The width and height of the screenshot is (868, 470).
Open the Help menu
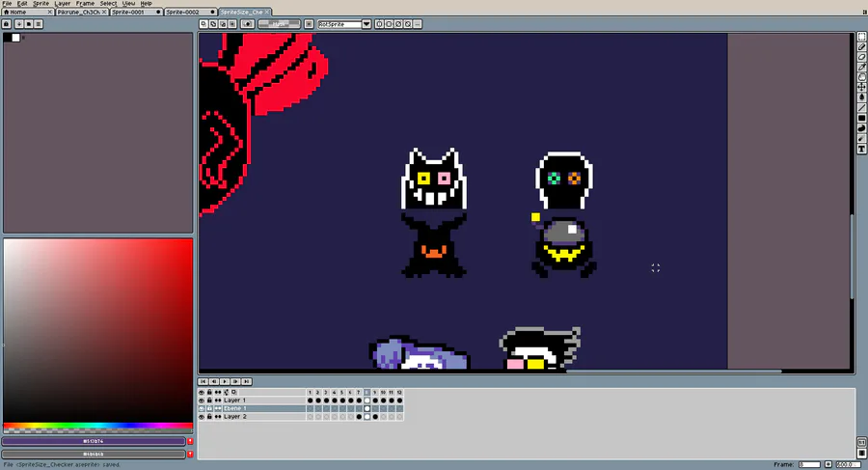point(147,3)
